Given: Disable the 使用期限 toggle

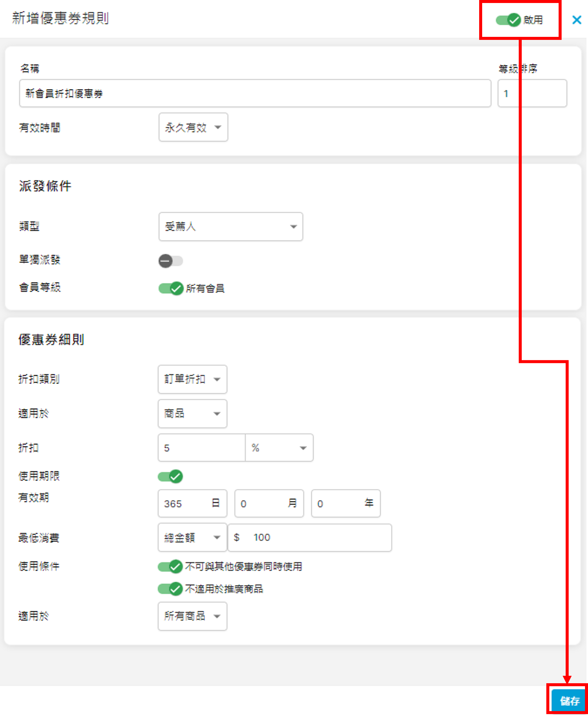Looking at the screenshot, I should [170, 477].
